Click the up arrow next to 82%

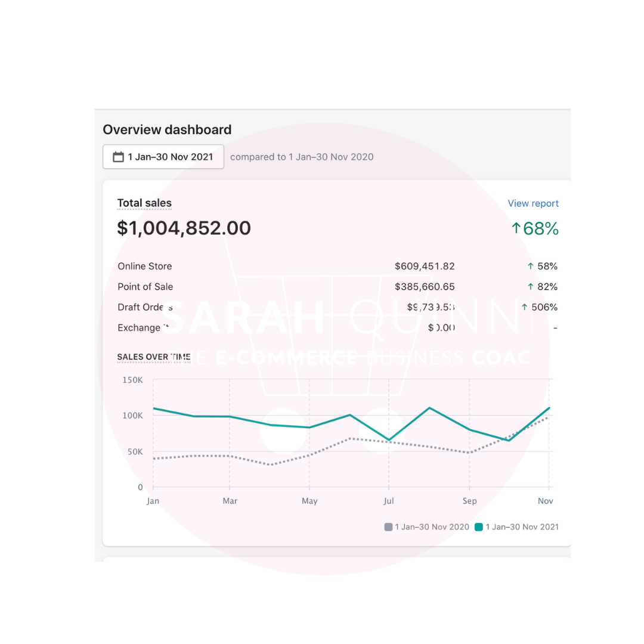pyautogui.click(x=530, y=287)
